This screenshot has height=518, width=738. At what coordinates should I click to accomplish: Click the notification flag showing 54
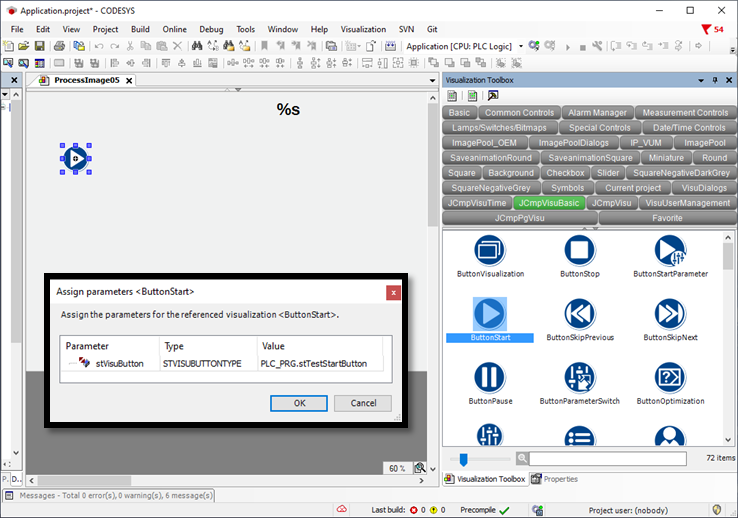pyautogui.click(x=712, y=29)
